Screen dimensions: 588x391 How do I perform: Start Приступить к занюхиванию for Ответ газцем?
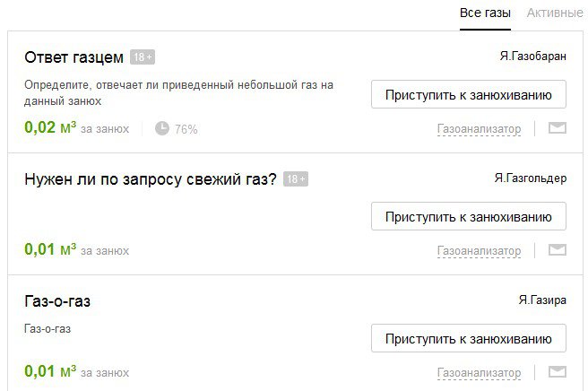click(469, 94)
